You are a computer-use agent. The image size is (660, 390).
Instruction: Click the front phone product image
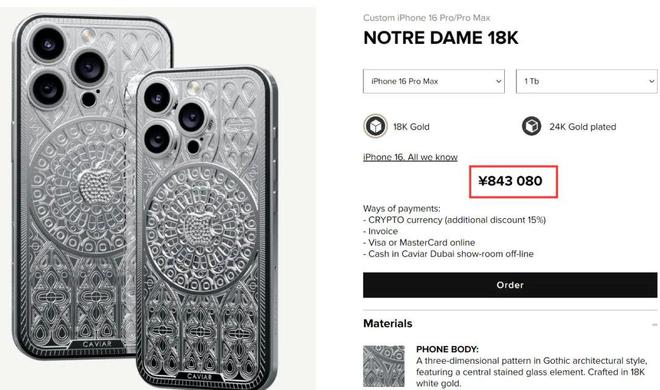206,227
